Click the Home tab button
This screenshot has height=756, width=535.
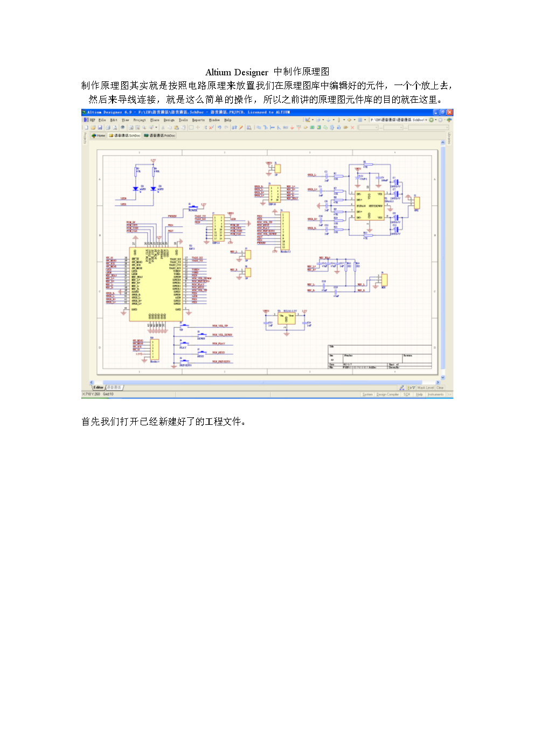click(98, 136)
